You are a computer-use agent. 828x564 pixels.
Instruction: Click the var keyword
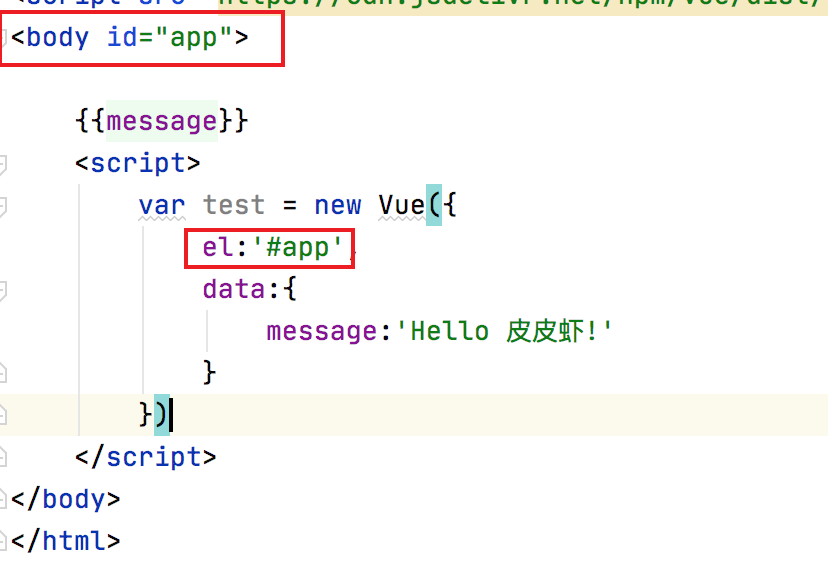pos(162,205)
